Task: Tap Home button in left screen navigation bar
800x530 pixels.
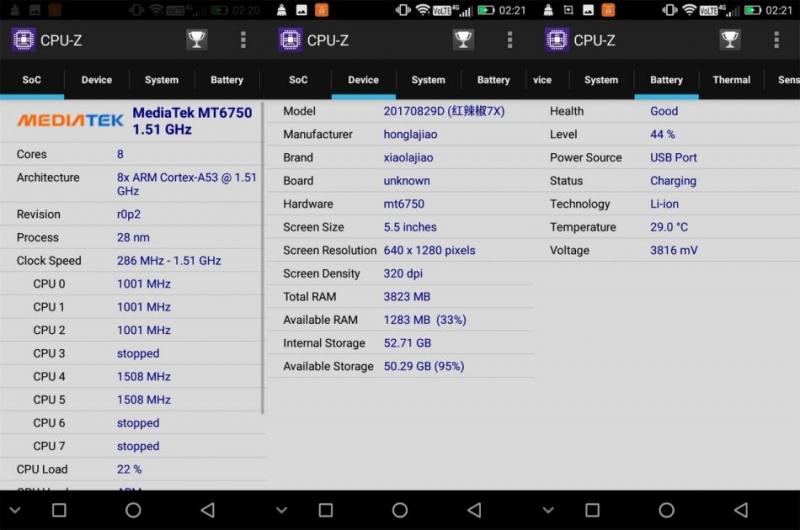Action: point(133,510)
